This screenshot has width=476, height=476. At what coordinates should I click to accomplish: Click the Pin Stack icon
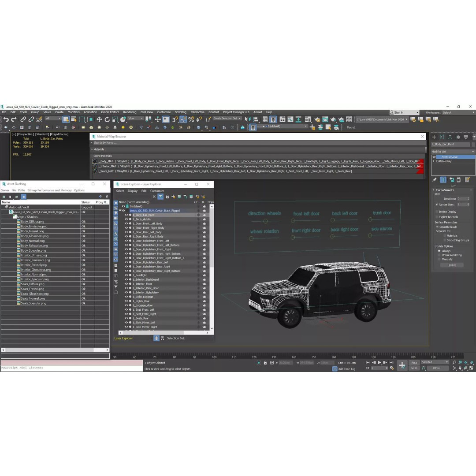[x=435, y=180]
